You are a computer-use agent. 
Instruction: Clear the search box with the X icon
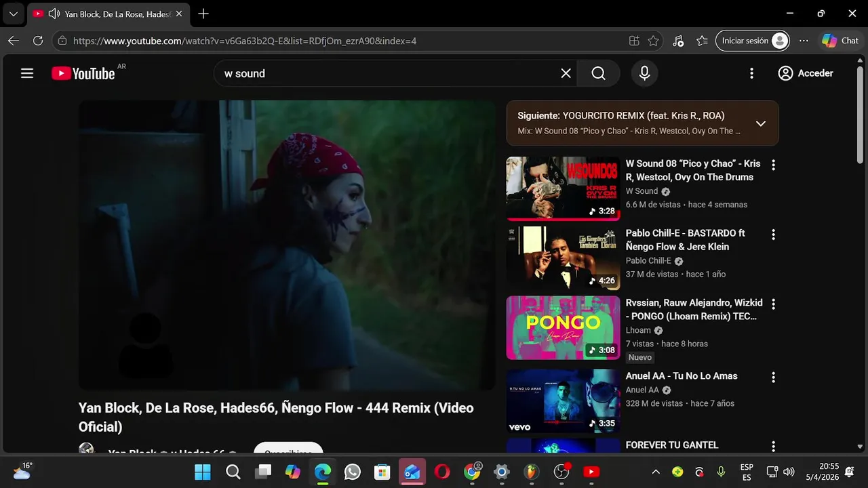coord(566,73)
